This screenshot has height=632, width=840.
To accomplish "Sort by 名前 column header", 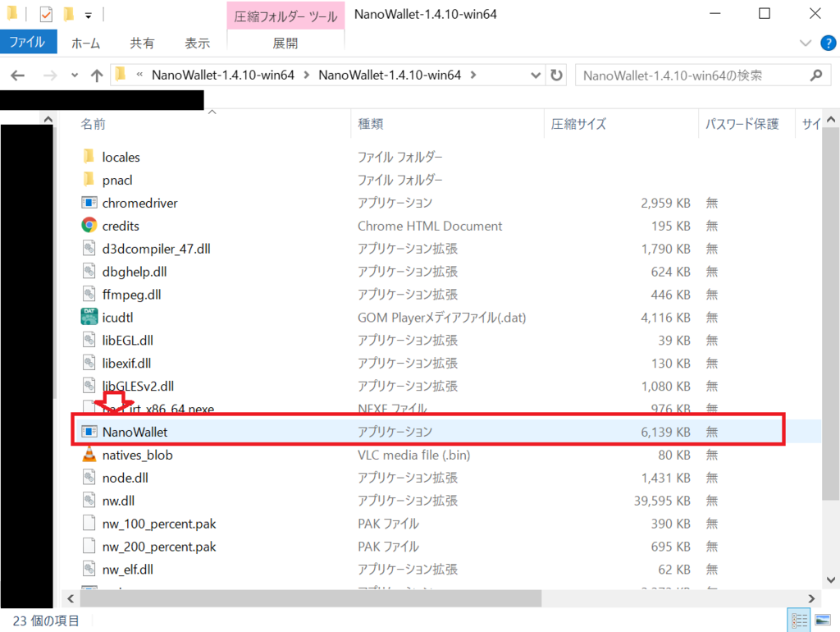I will tap(94, 124).
